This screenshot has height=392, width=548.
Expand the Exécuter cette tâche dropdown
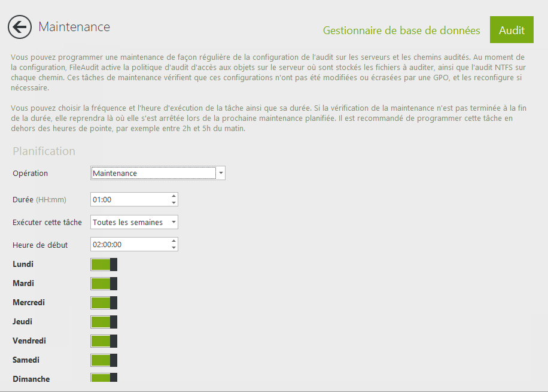[x=134, y=222]
